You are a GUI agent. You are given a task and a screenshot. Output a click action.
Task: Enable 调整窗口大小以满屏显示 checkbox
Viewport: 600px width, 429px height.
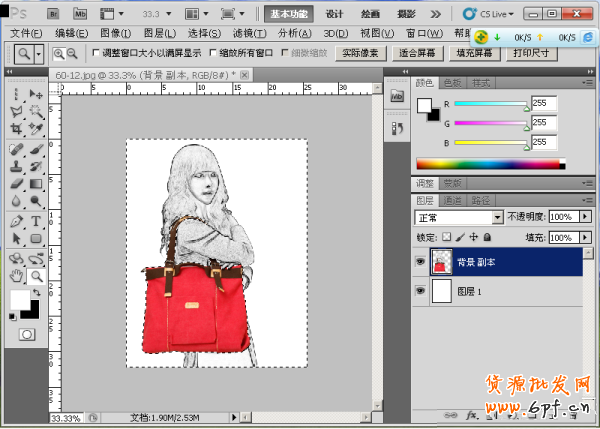click(96, 53)
